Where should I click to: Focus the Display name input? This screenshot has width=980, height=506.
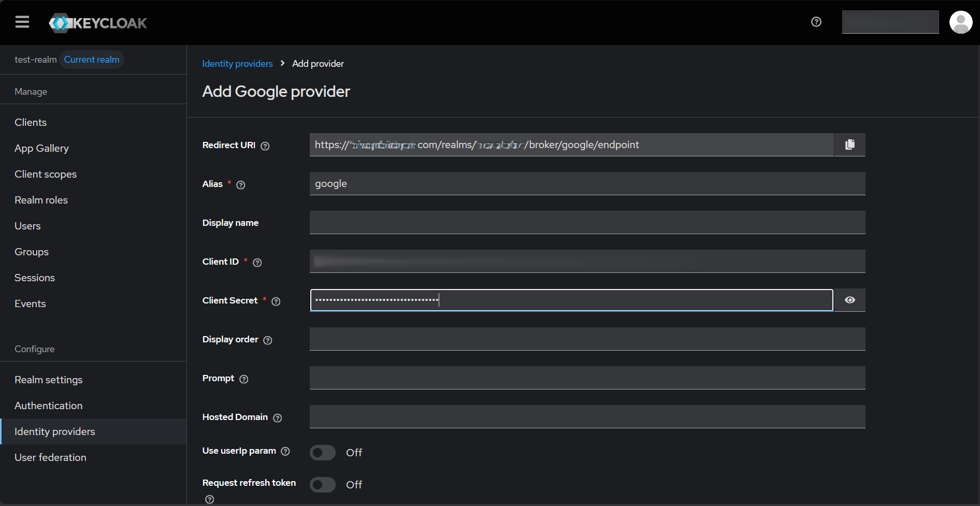(587, 222)
